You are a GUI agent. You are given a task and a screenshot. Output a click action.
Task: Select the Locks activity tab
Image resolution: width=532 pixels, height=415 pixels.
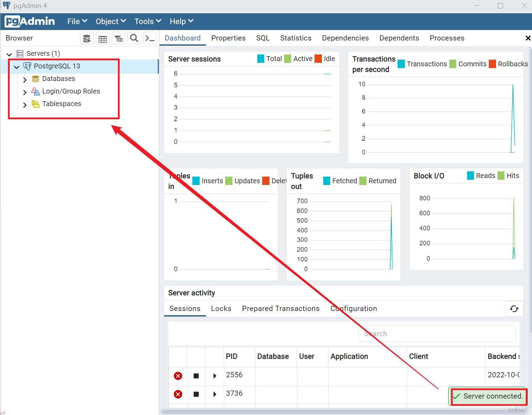[x=221, y=309]
